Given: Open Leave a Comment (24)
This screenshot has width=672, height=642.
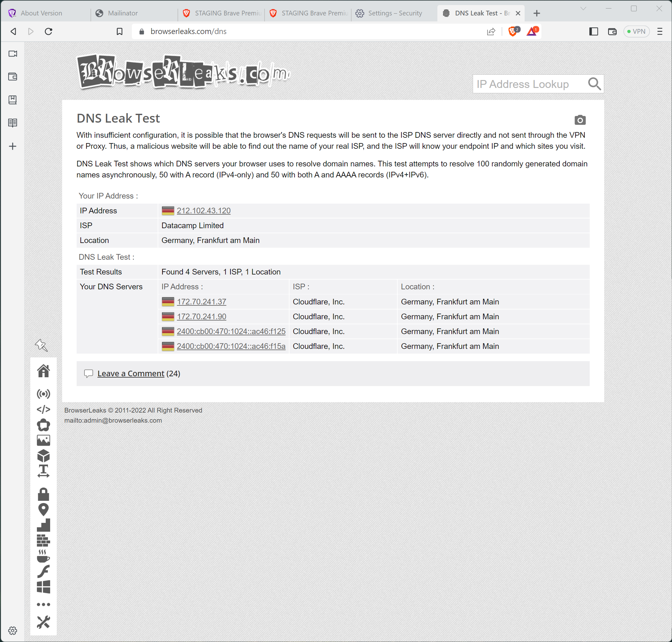Looking at the screenshot, I should pyautogui.click(x=131, y=373).
